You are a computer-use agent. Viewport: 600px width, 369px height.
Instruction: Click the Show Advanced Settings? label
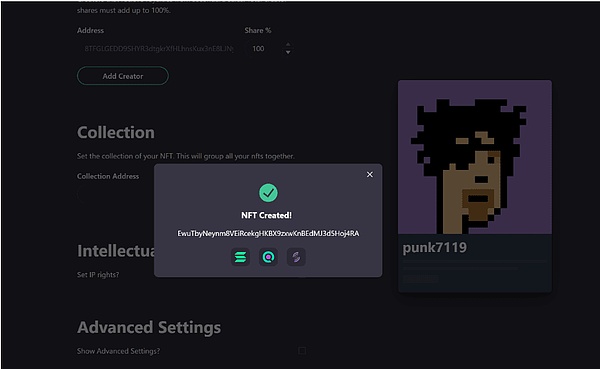[x=119, y=351]
